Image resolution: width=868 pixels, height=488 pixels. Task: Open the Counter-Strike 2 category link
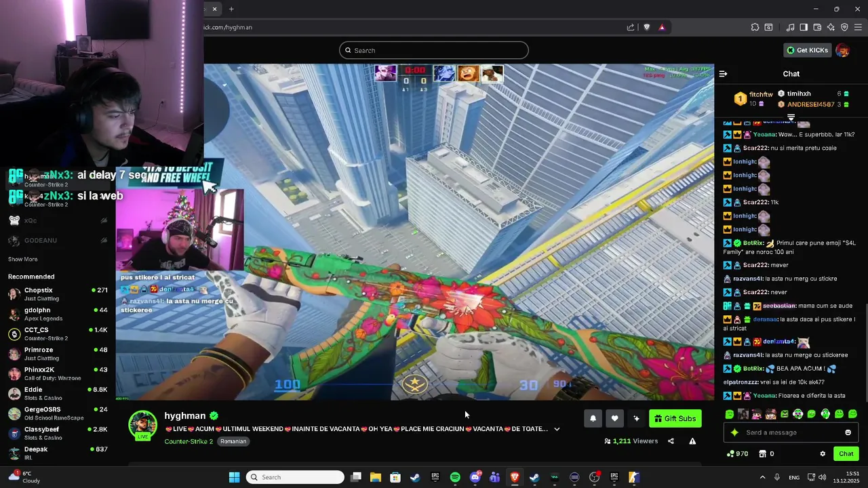[189, 441]
